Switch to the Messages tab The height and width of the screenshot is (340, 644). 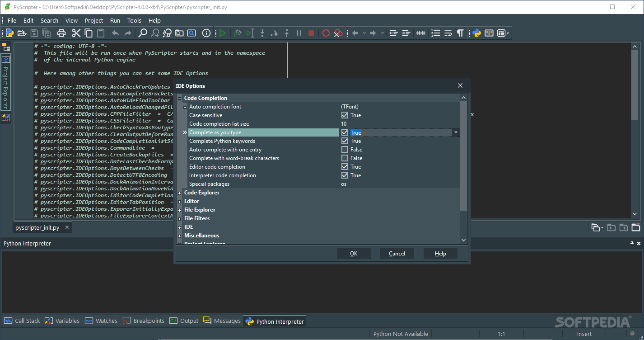(222, 321)
